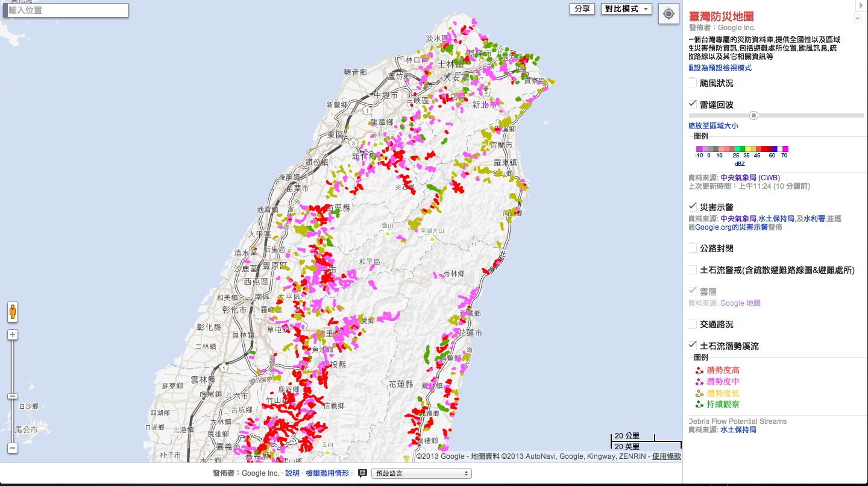The image size is (868, 486).
Task: Click the 縮放至區域大小 zoom-to-area link
Action: click(713, 126)
